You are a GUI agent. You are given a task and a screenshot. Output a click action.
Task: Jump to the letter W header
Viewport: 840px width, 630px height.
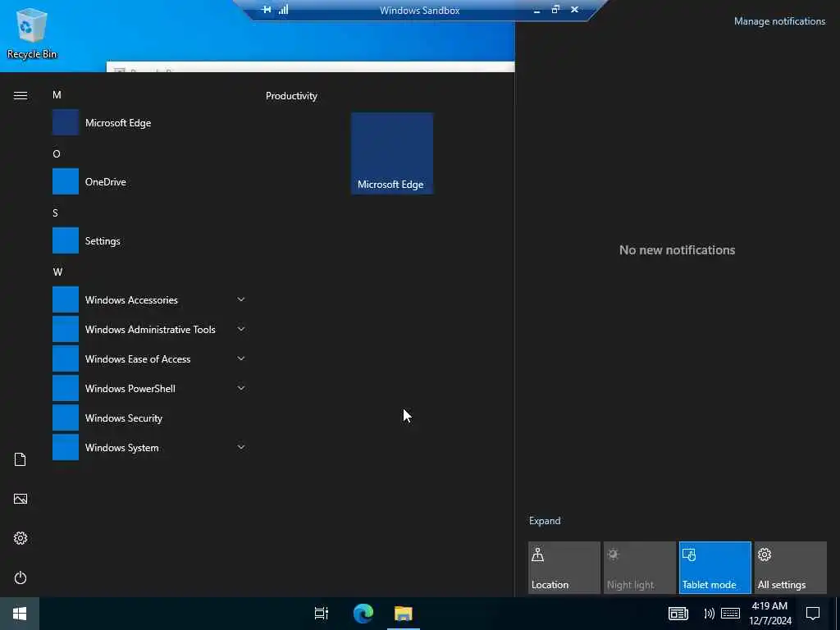click(58, 272)
